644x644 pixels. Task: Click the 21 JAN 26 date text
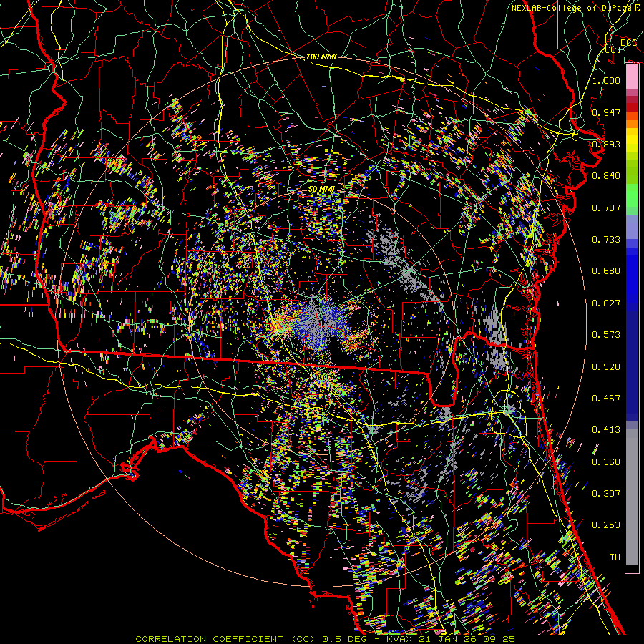pyautogui.click(x=449, y=639)
